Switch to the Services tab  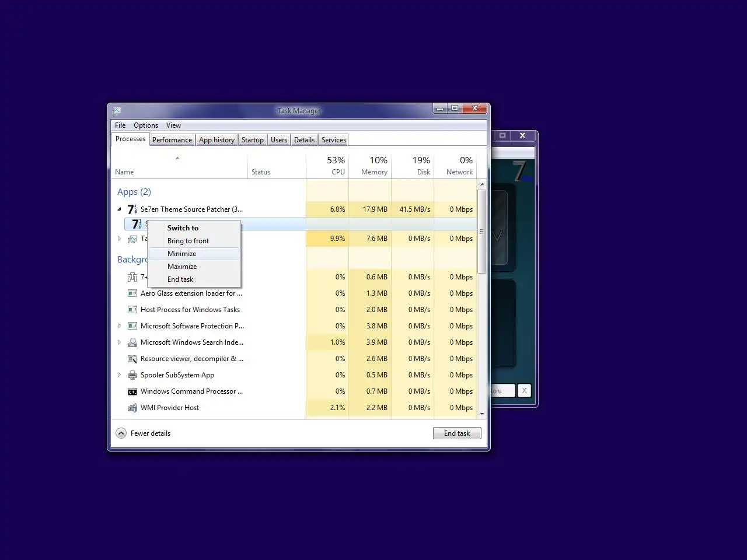tap(334, 140)
